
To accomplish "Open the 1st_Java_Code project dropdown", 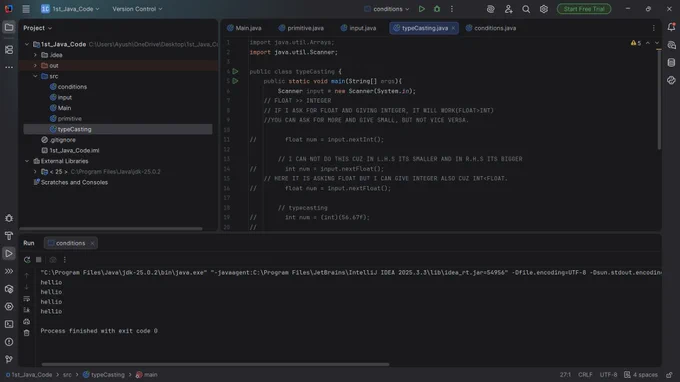I will pos(70,9).
